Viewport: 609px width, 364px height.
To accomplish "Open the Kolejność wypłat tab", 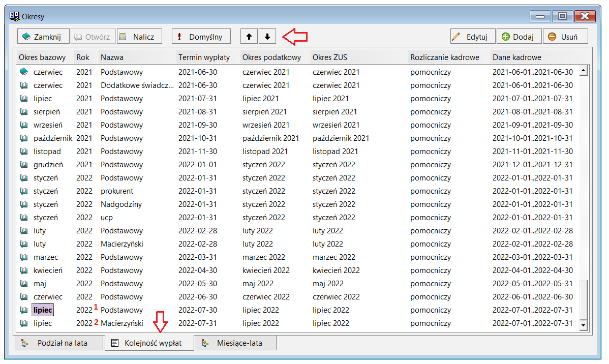I will [149, 343].
